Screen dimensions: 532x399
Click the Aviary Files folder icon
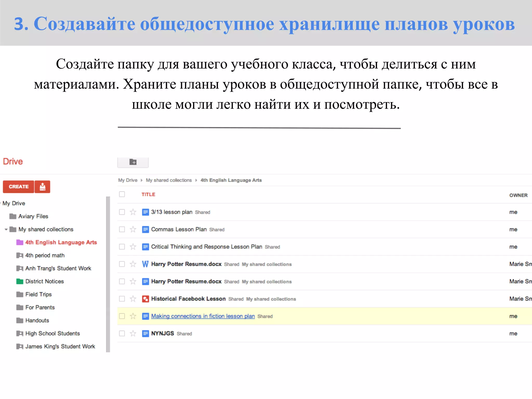click(13, 216)
